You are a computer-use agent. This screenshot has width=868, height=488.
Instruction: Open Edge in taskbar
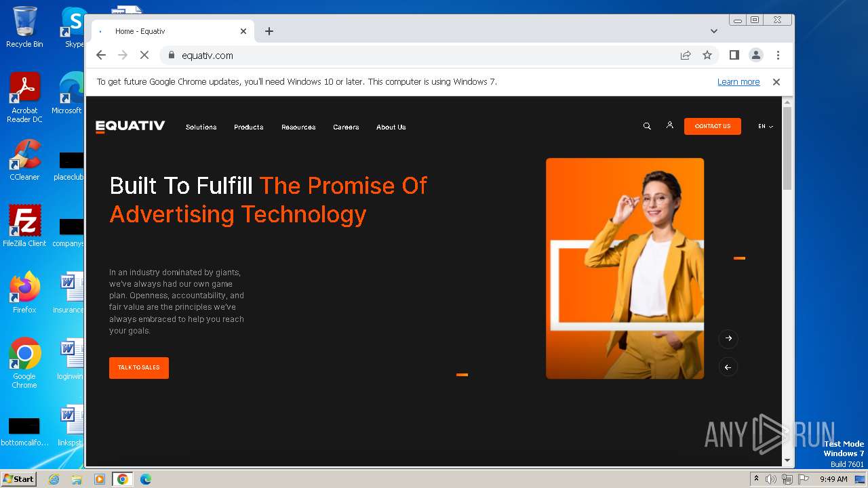146,479
